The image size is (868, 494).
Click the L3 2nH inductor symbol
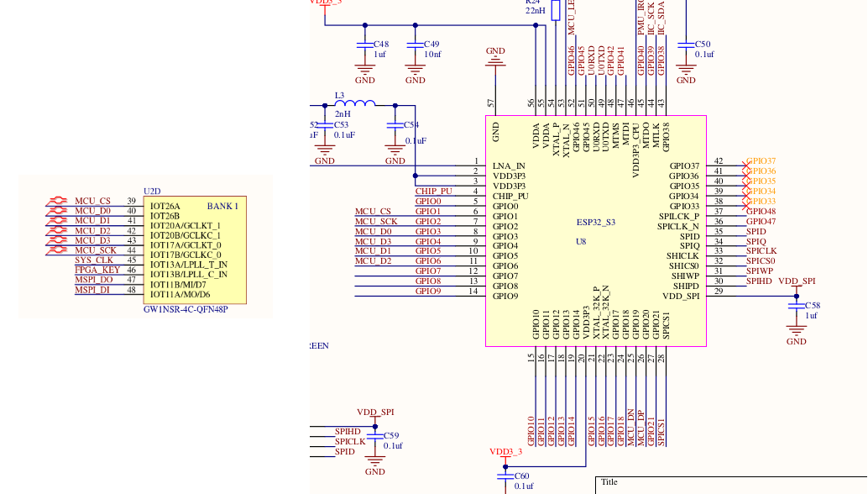pyautogui.click(x=355, y=103)
